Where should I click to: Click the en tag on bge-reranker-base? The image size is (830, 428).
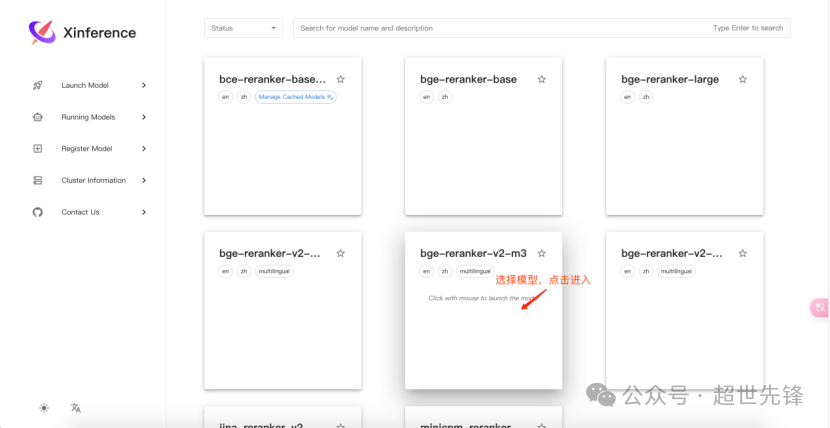[426, 97]
